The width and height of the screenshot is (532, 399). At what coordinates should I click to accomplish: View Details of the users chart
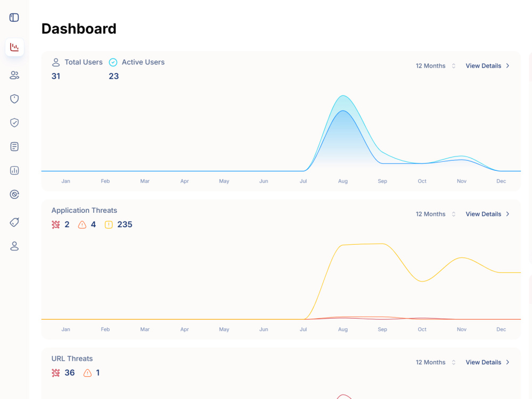tap(487, 66)
